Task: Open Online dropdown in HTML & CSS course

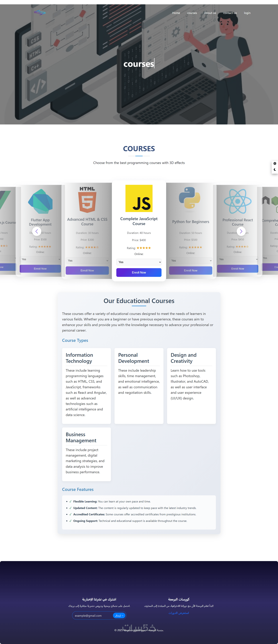Action: pyautogui.click(x=87, y=260)
